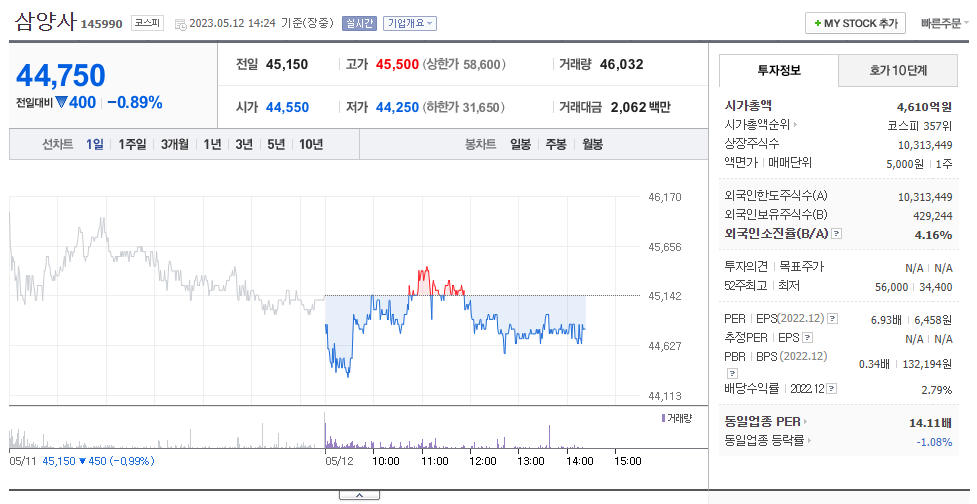Click the -1.08% industry change value

(x=934, y=442)
